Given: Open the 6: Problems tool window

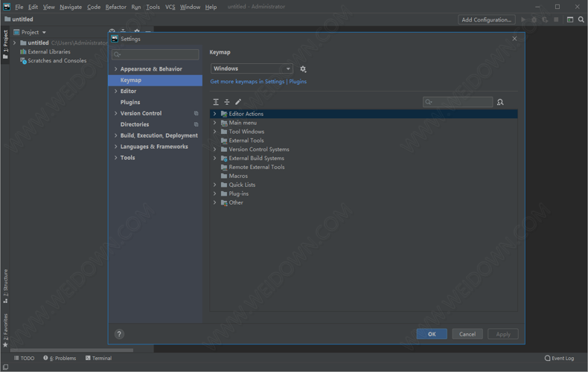Looking at the screenshot, I should (60, 358).
